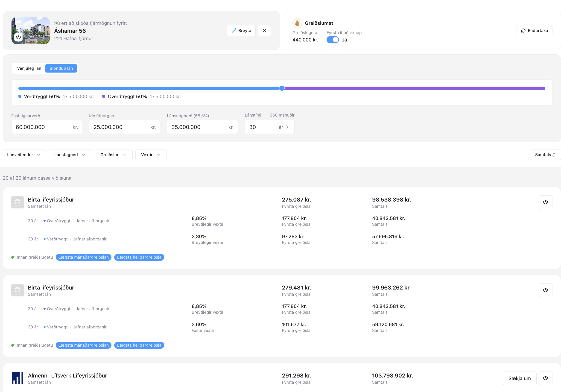The image size is (561, 392).
Task: Click the 103.798.902 kr. total amount
Action: (x=393, y=376)
